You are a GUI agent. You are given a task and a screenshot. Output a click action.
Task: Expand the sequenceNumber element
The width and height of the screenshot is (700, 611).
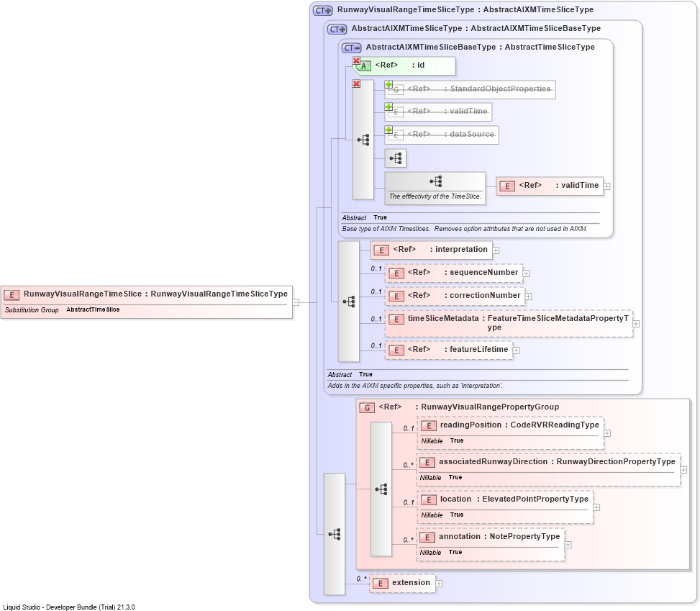click(526, 273)
